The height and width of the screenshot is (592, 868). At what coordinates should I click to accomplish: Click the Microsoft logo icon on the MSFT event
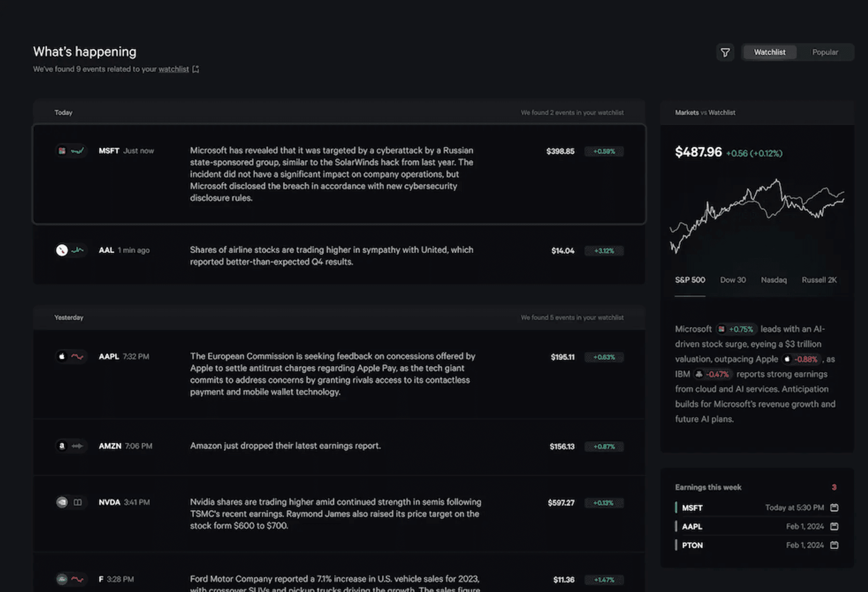[62, 150]
